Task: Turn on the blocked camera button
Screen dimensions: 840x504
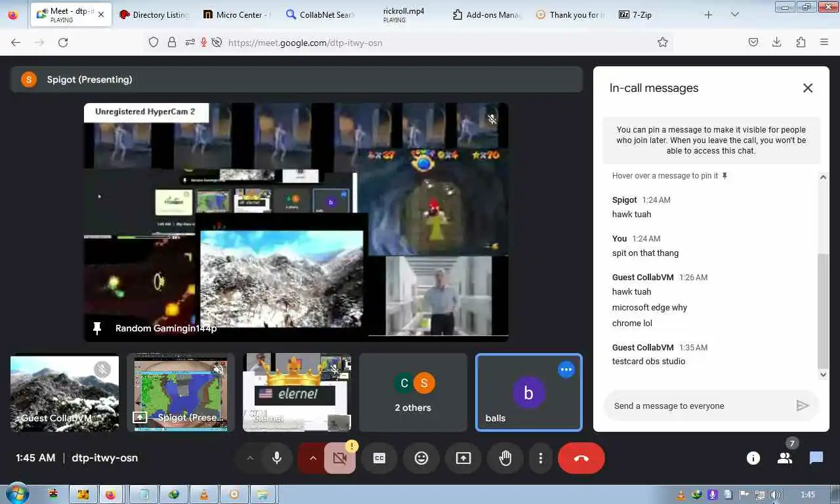Action: pos(340,458)
